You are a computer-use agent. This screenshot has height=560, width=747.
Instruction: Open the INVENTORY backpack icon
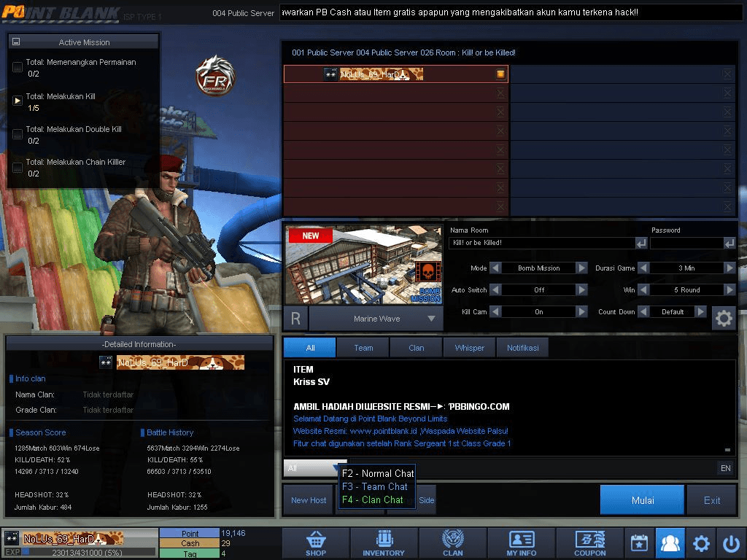pos(384,542)
